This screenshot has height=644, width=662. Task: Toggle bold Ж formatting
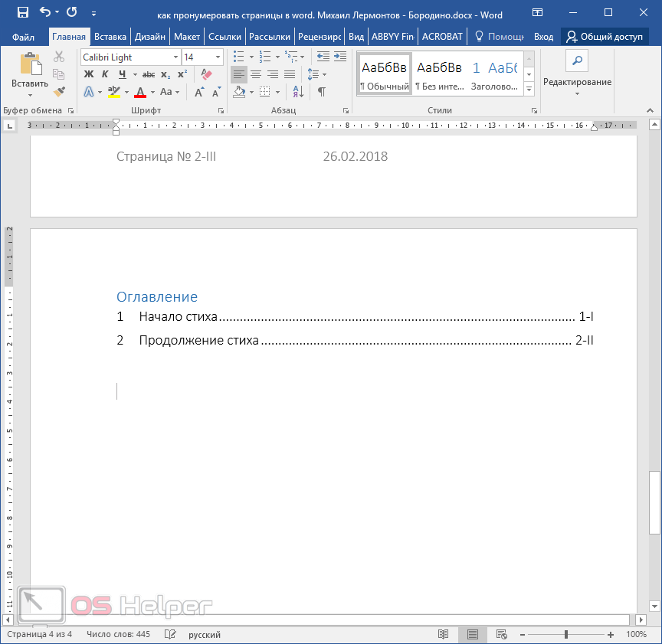point(89,74)
